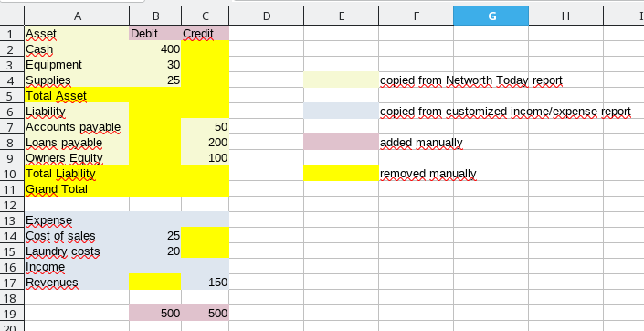This screenshot has width=644, height=331.
Task: Select 'copied from Networth Today report' cell
Action: pos(471,80)
